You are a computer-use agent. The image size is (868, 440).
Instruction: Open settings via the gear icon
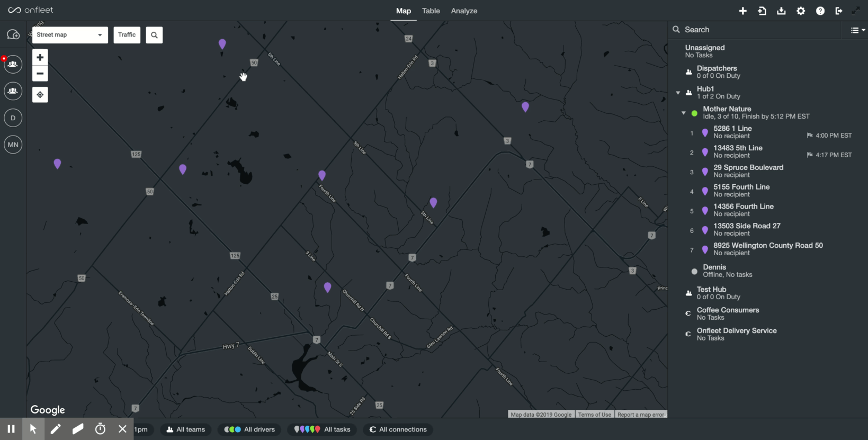pyautogui.click(x=801, y=11)
